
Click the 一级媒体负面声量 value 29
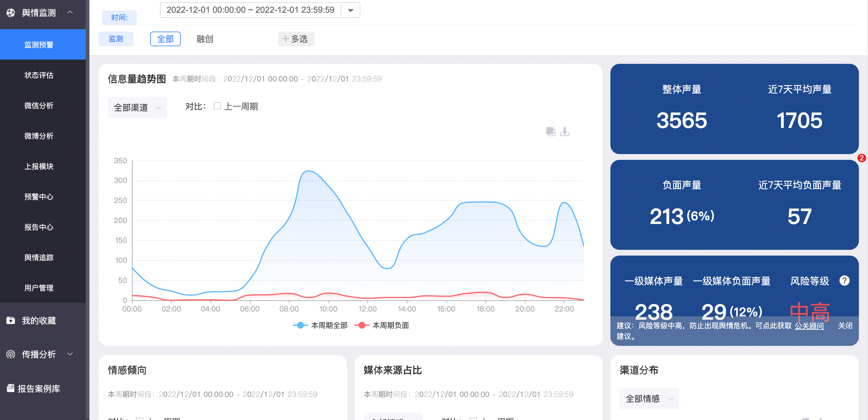tap(713, 312)
